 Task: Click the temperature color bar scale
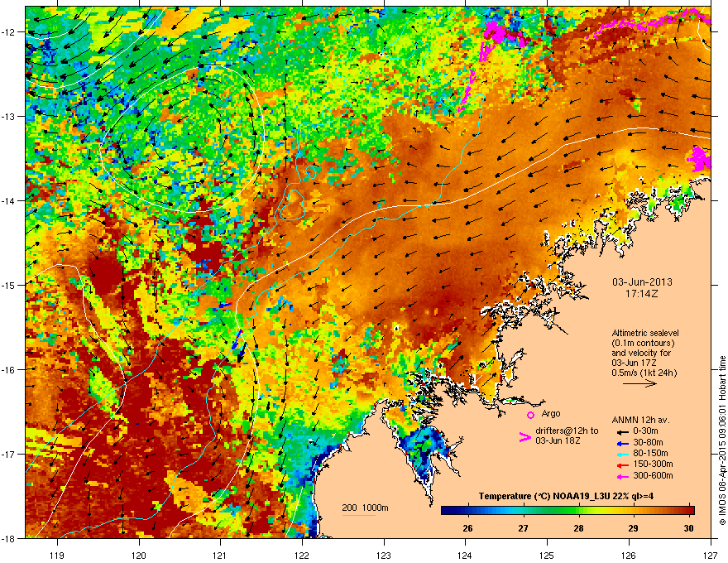(568, 511)
